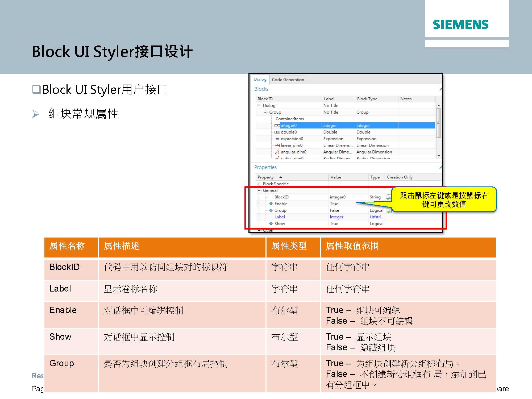Switch to the Code Generation tab
Viewport: 532px width, 399px height.
click(x=288, y=80)
